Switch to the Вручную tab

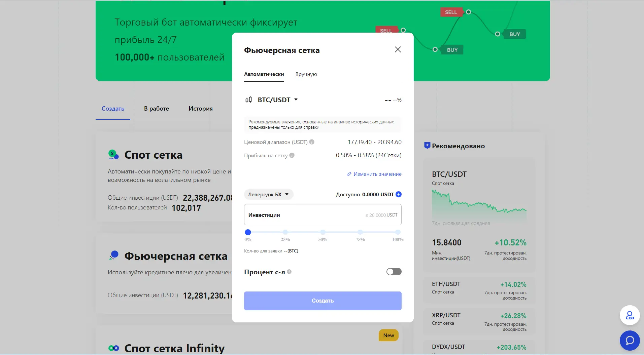pos(306,74)
